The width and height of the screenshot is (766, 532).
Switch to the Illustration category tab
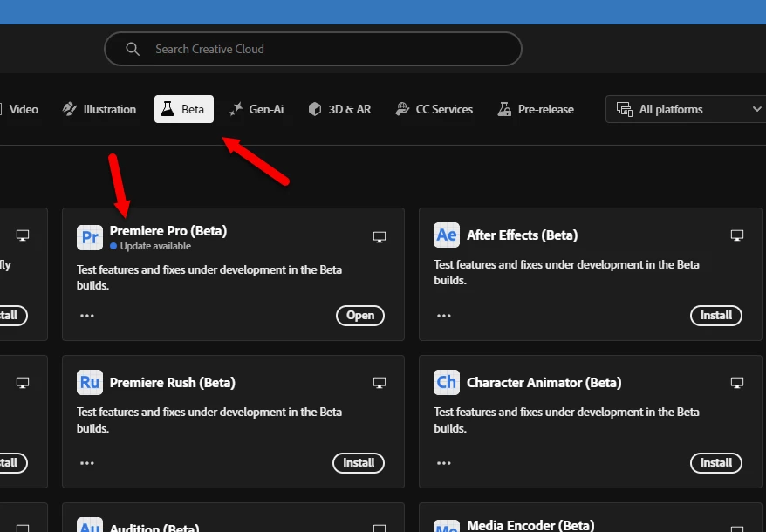tap(99, 109)
